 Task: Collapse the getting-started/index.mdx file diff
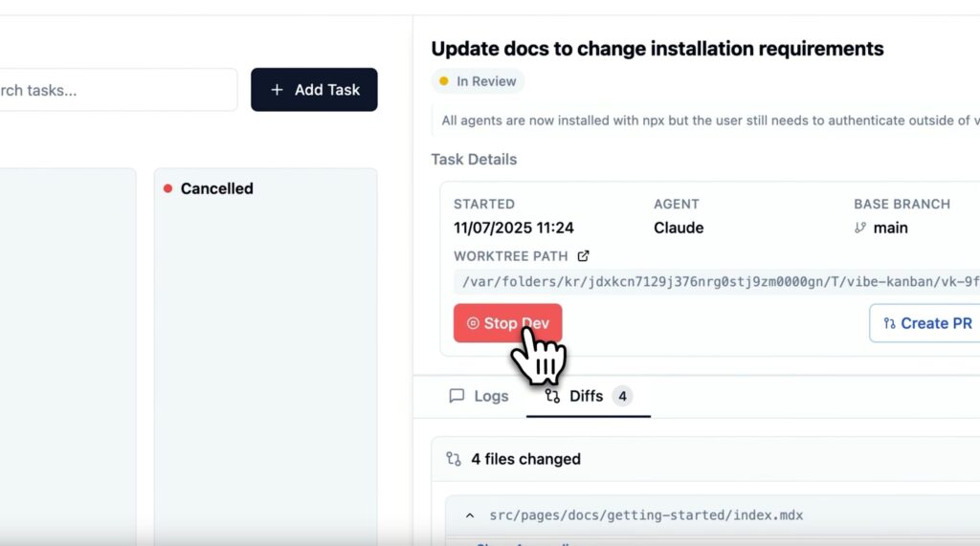click(470, 515)
